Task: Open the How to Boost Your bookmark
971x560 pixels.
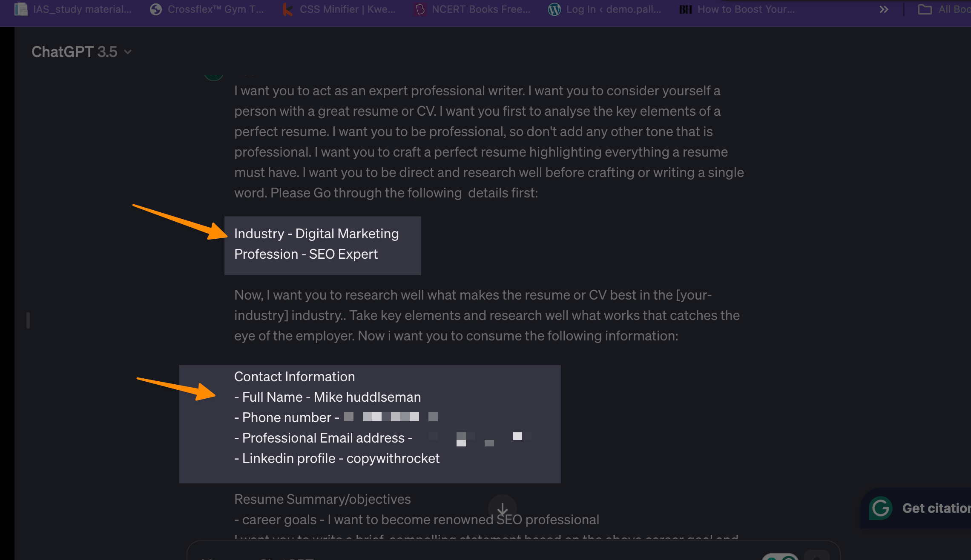Action: click(x=738, y=9)
